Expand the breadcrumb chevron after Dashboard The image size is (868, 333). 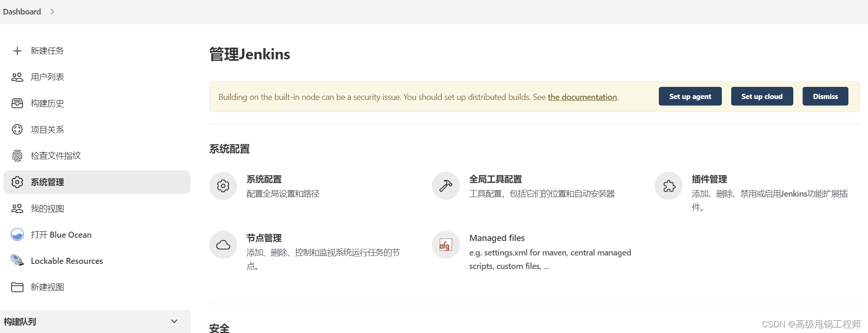point(52,12)
